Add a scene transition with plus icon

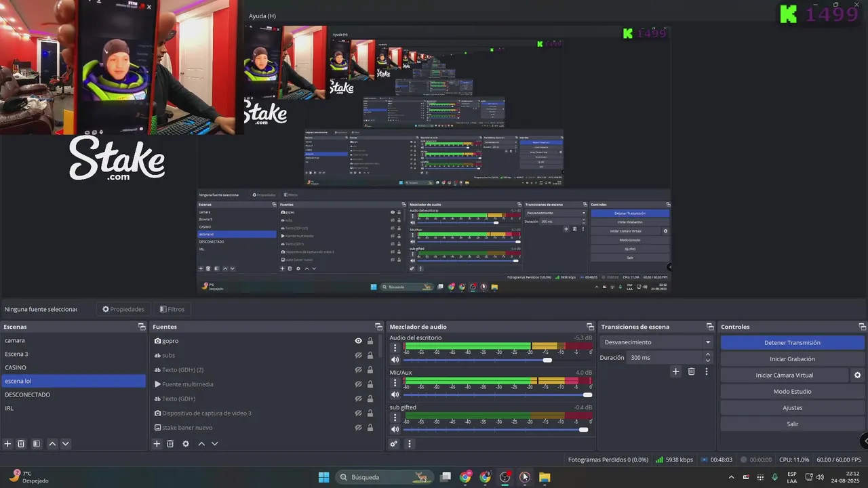[675, 371]
